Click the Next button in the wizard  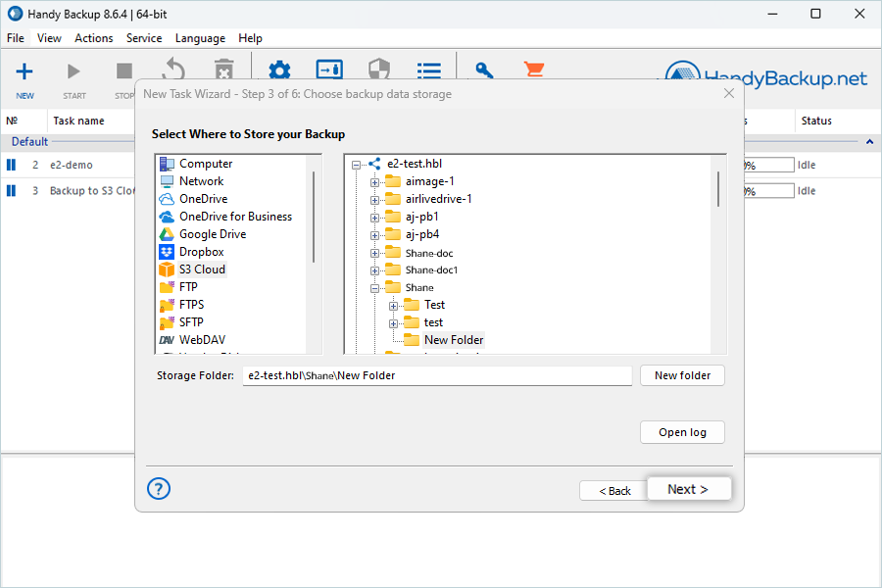[689, 489]
